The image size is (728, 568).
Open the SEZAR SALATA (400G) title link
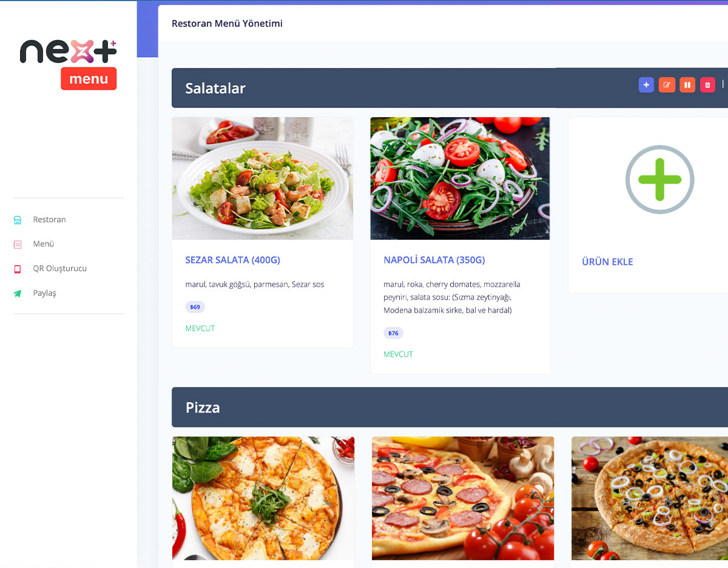[232, 260]
